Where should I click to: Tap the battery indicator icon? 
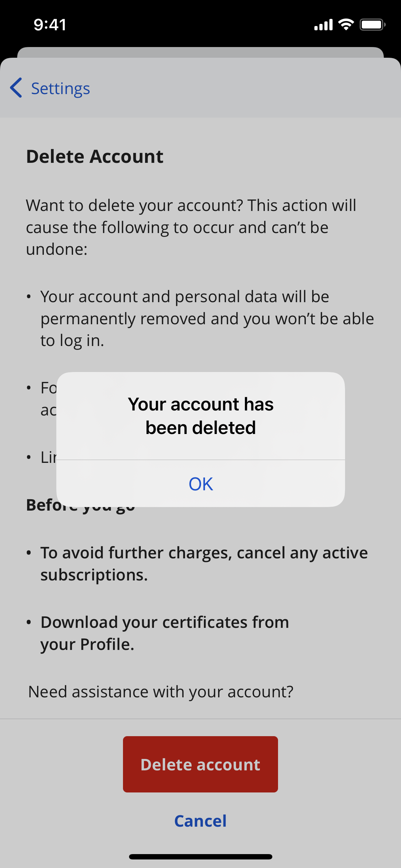point(372,25)
